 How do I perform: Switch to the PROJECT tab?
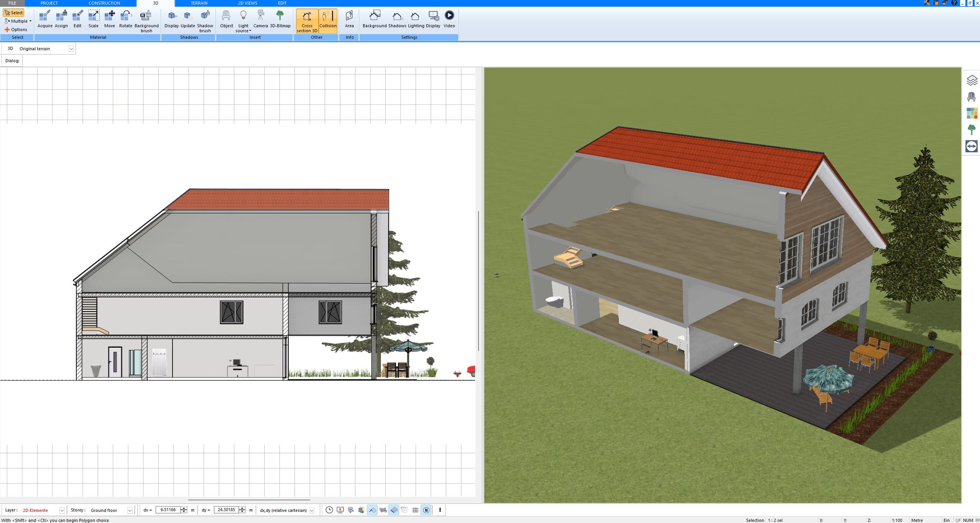tap(49, 3)
